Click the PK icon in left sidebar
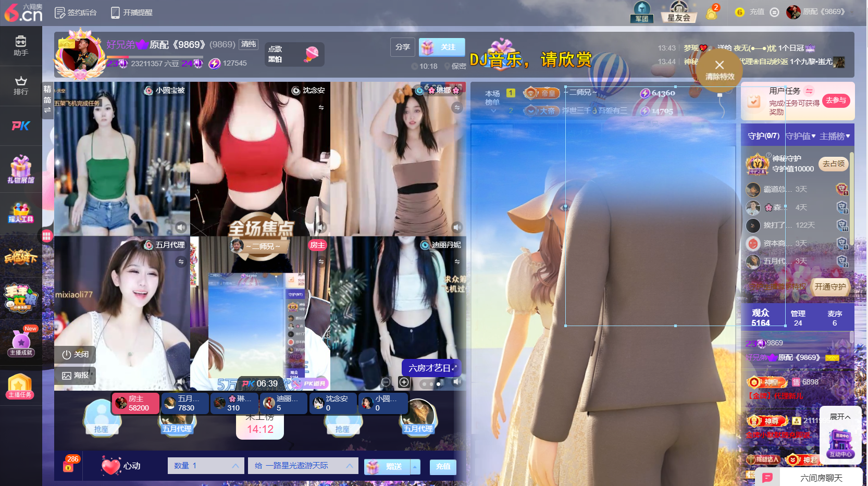The image size is (868, 486). coord(21,126)
